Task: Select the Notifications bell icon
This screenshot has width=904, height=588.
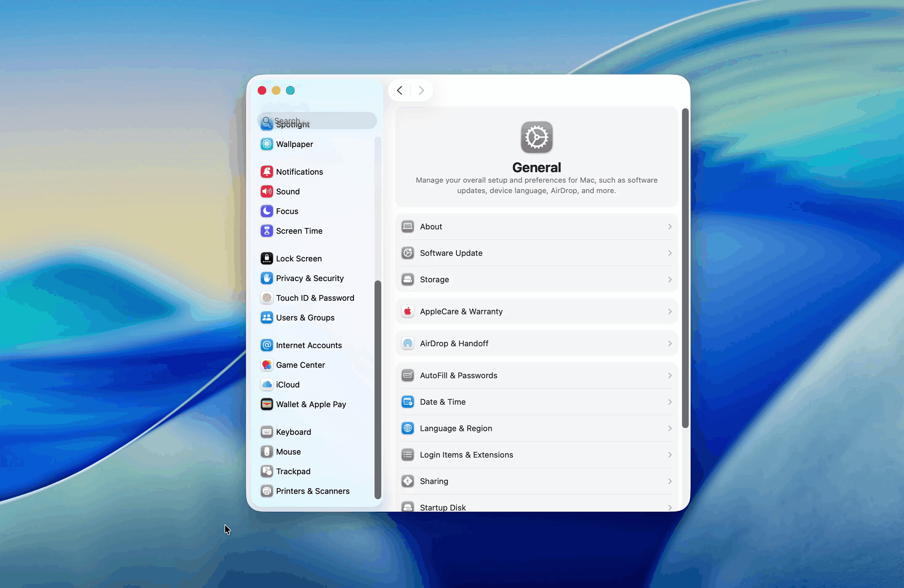Action: [267, 172]
